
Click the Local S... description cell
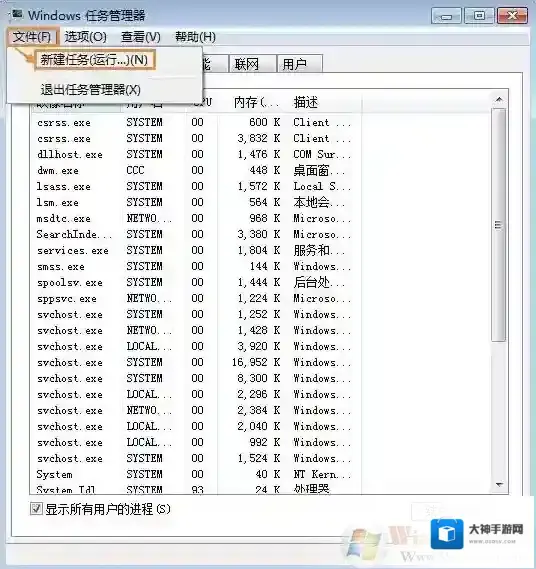(x=322, y=186)
